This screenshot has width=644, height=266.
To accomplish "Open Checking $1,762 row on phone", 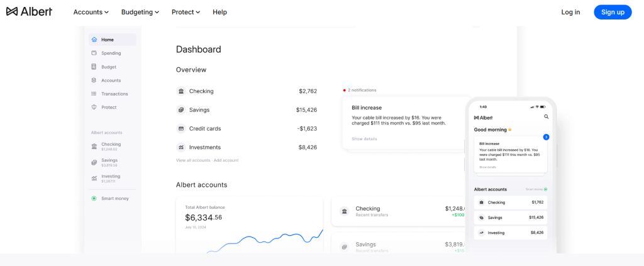I will [x=511, y=202].
